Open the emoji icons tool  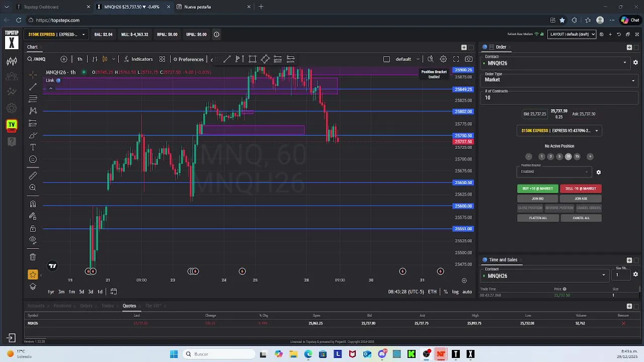(33, 159)
